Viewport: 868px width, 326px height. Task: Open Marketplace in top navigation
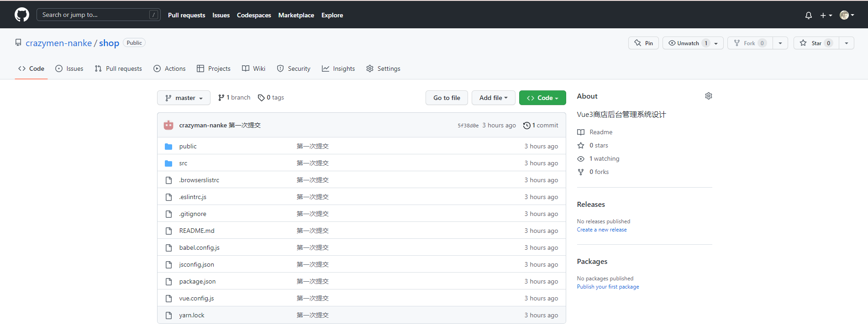(296, 15)
